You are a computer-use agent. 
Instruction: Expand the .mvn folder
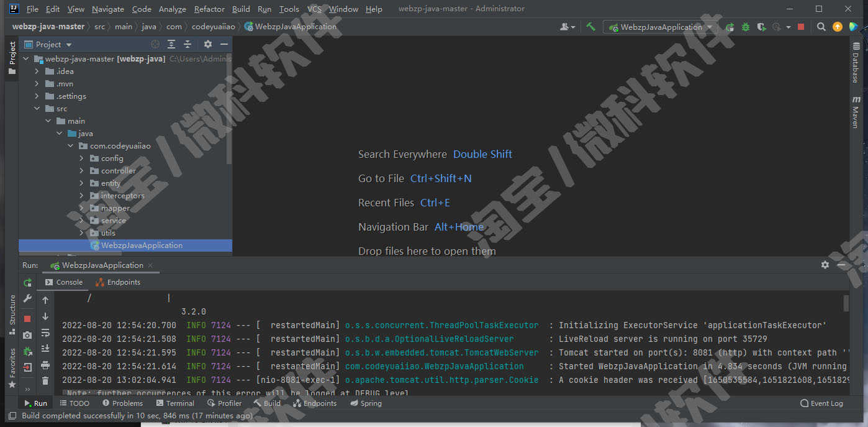point(37,84)
